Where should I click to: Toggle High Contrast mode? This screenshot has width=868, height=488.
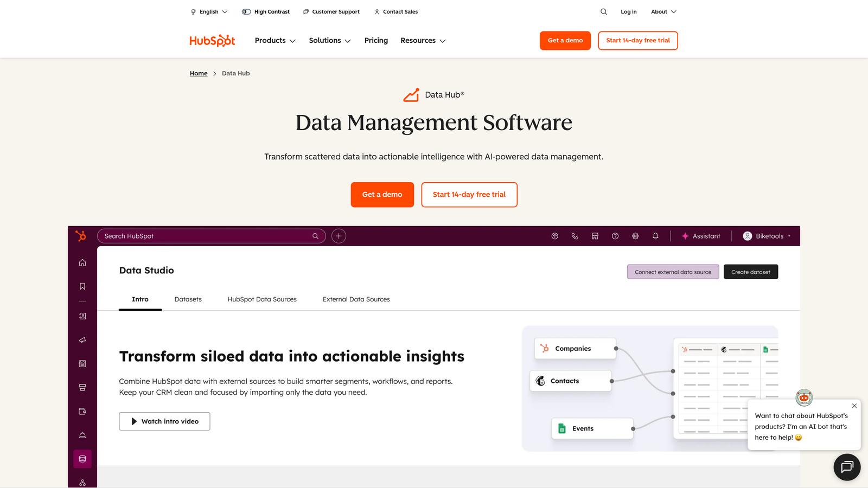265,11
